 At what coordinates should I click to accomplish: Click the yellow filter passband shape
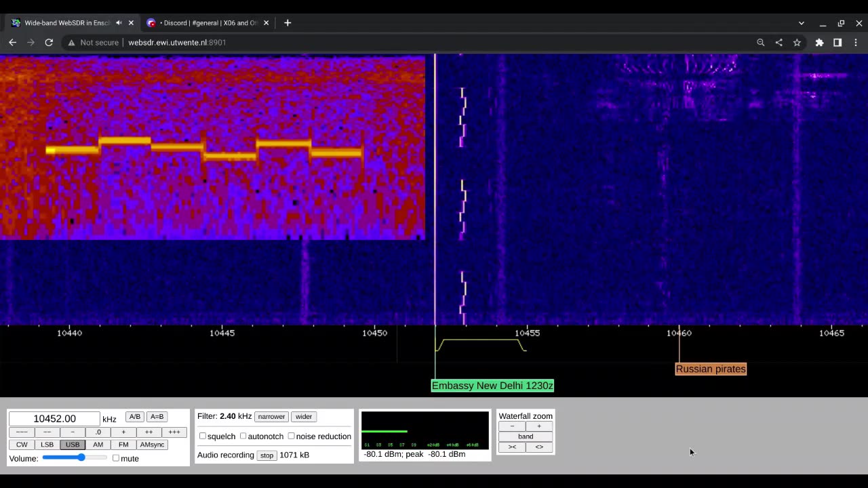point(481,344)
